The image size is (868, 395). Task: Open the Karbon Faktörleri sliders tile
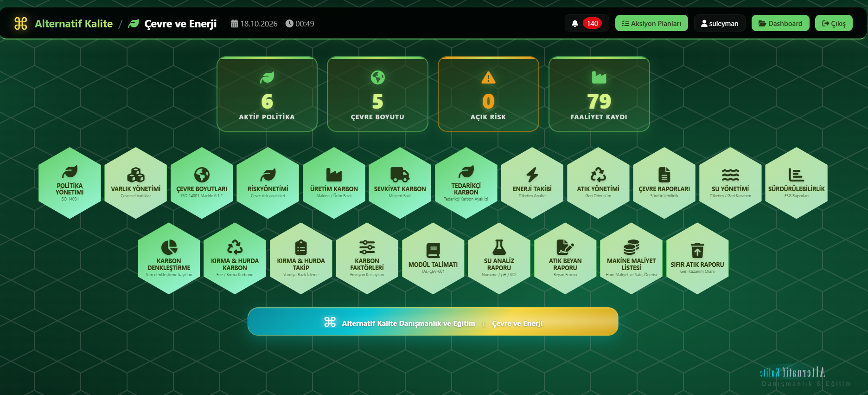click(367, 258)
